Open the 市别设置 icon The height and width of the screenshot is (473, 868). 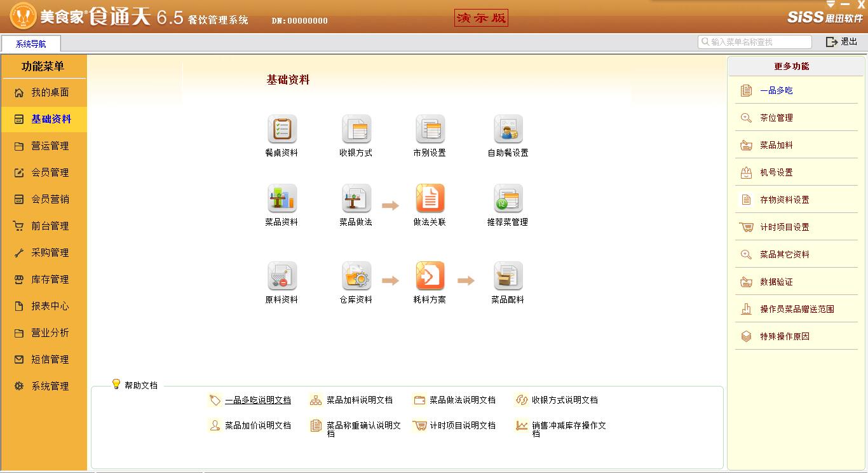[x=430, y=129]
